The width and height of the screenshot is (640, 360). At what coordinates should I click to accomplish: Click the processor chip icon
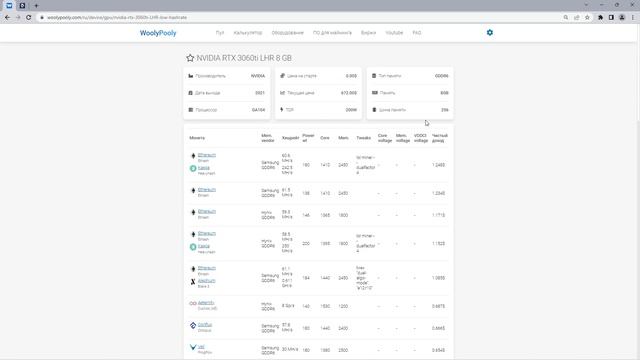pos(191,110)
